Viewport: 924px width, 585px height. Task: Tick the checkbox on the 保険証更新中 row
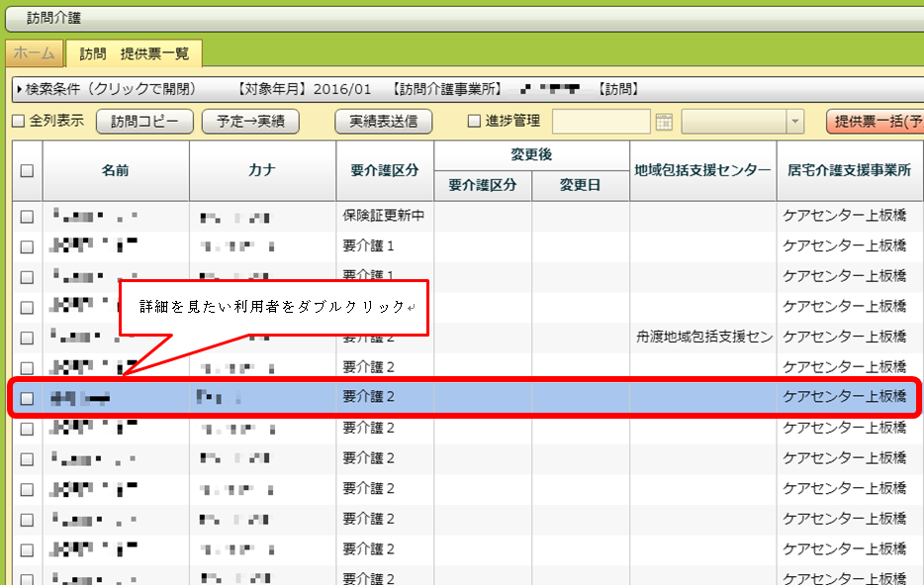(27, 216)
